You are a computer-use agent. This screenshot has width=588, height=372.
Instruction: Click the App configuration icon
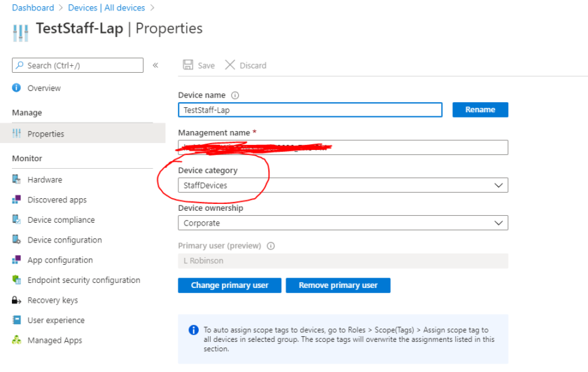click(17, 260)
